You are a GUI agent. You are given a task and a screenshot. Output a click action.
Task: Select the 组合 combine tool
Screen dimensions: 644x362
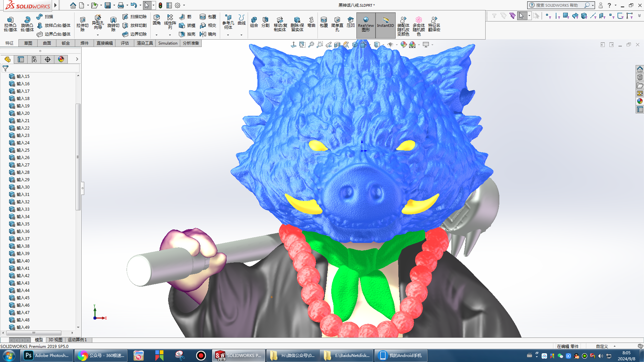[254, 22]
